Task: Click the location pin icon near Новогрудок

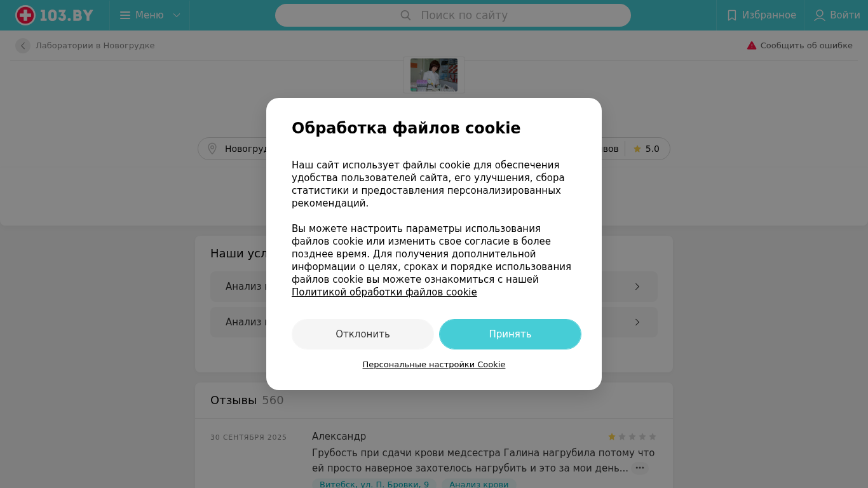Action: pyautogui.click(x=212, y=149)
